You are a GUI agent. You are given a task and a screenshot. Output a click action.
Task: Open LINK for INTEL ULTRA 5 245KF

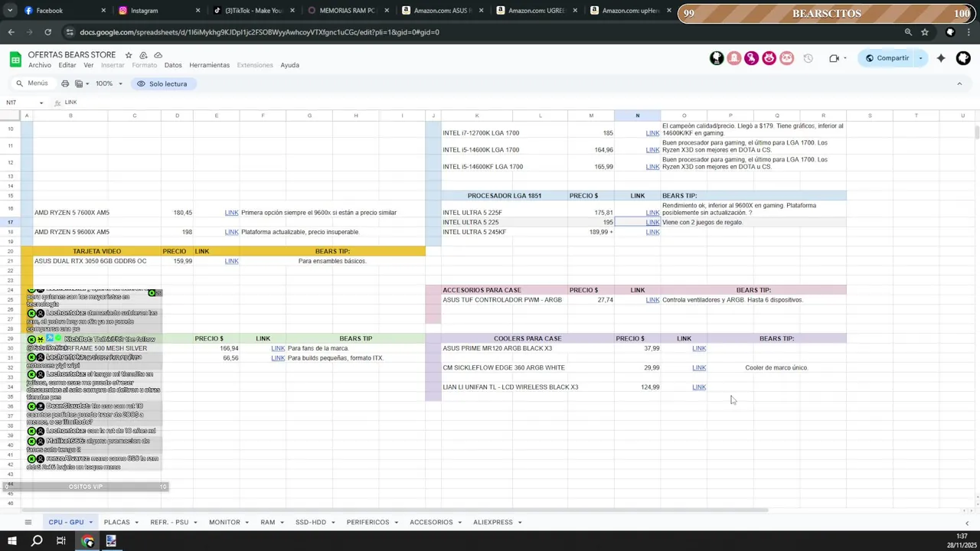(x=652, y=232)
